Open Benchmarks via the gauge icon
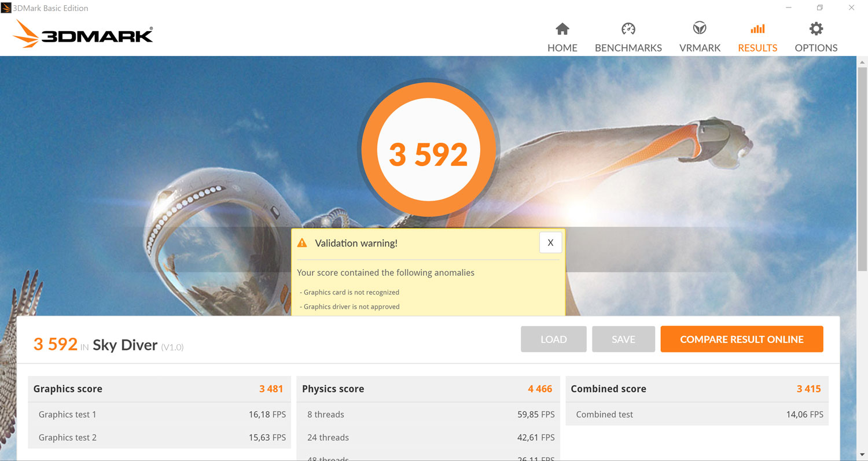 [x=628, y=29]
